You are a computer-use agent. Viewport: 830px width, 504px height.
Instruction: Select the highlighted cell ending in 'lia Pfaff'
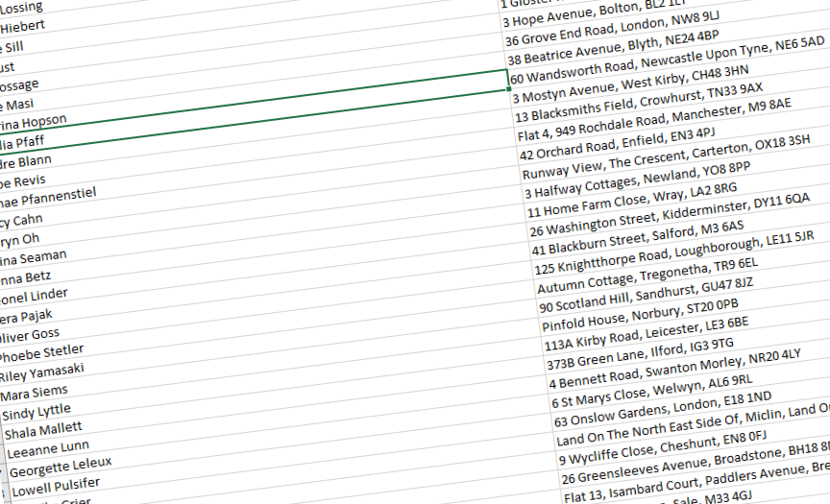(x=22, y=144)
